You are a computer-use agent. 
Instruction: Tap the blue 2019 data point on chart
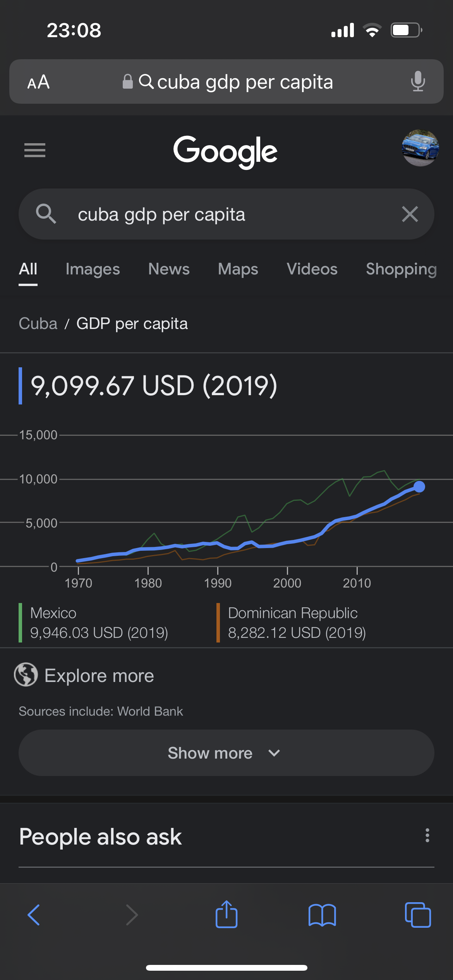(x=419, y=487)
